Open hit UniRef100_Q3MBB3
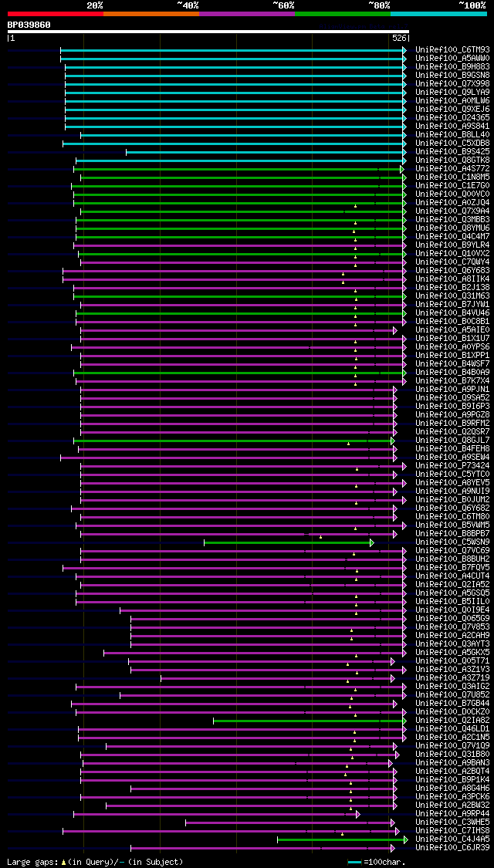 pyautogui.click(x=452, y=220)
